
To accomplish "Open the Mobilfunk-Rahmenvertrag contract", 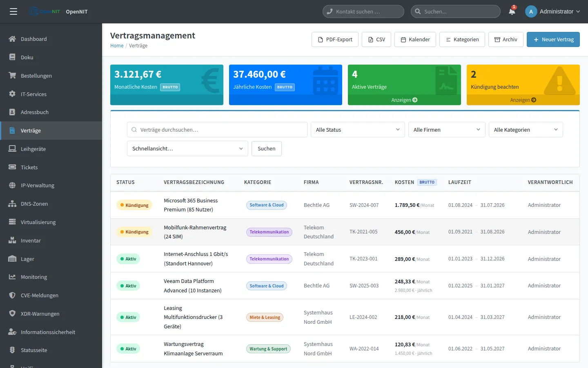I will coord(195,232).
